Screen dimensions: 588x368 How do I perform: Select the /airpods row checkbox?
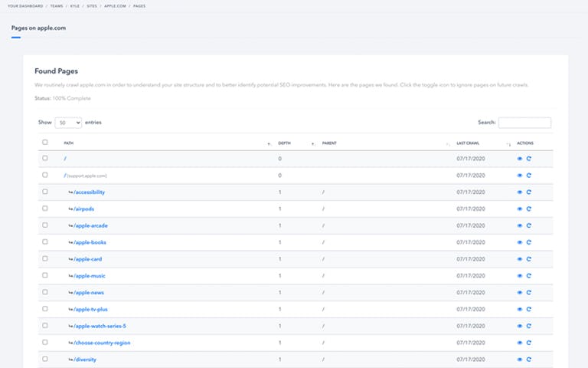click(45, 209)
